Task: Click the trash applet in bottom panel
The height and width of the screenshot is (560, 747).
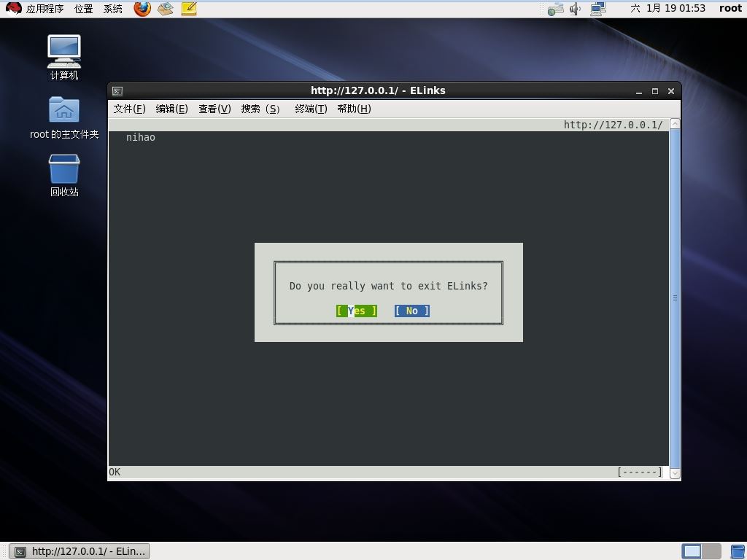Action: 738,551
